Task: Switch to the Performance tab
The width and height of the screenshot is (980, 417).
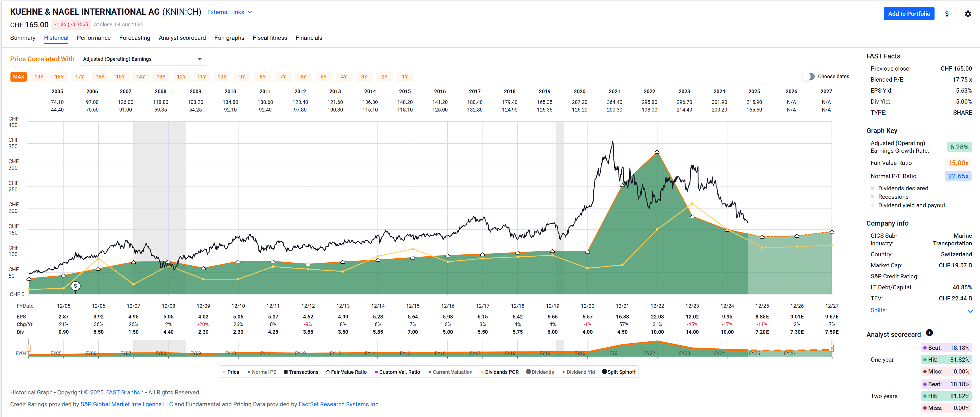Action: (x=93, y=38)
